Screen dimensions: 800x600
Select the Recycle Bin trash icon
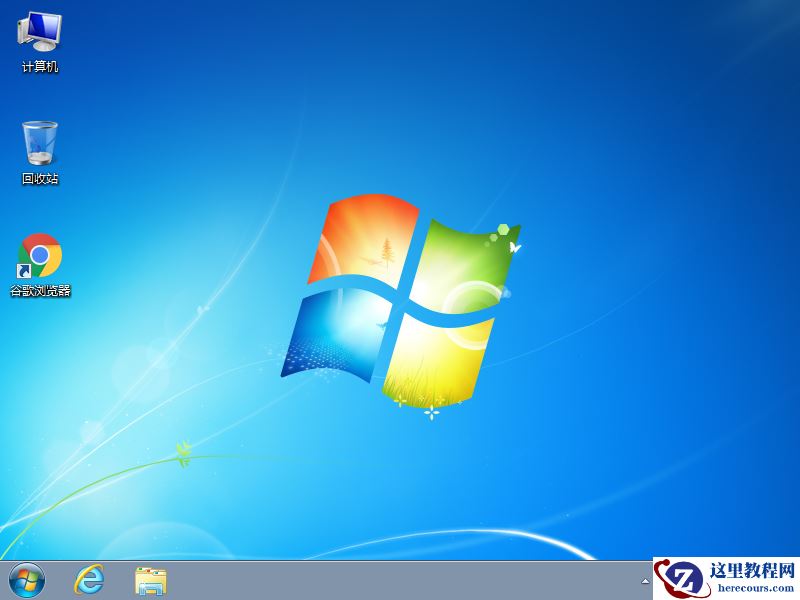pos(38,145)
